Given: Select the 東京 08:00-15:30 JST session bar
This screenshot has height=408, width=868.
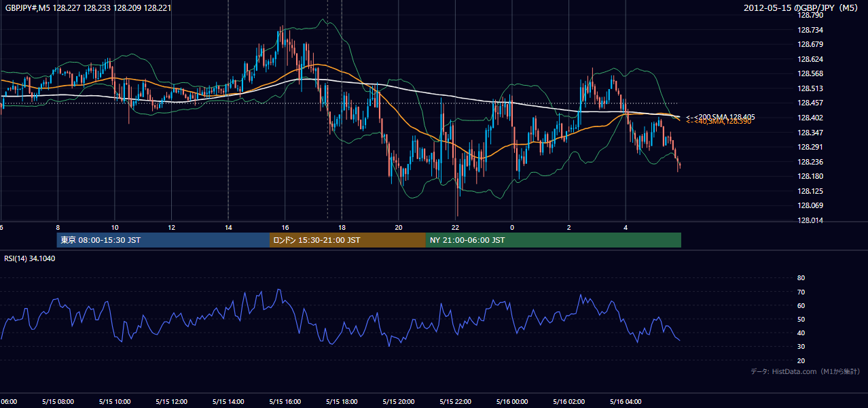Looking at the screenshot, I should (x=163, y=240).
